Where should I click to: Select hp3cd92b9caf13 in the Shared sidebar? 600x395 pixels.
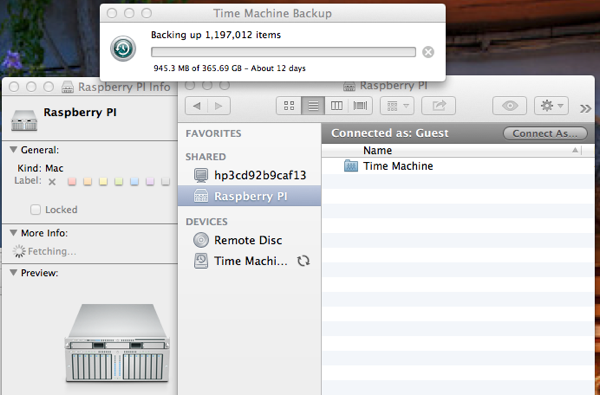point(249,175)
